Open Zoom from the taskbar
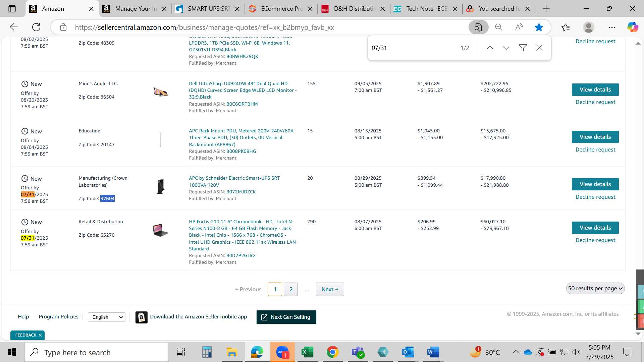The image size is (644, 362). click(x=282, y=352)
